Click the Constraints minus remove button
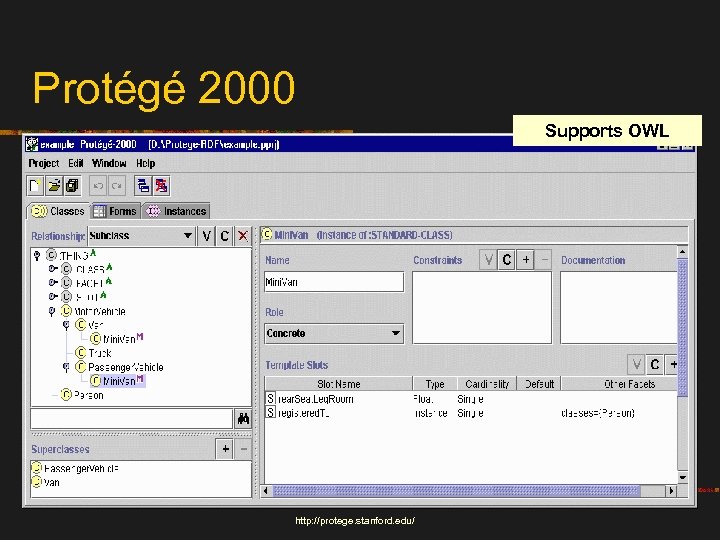Screen dimensions: 720x540 [544, 260]
